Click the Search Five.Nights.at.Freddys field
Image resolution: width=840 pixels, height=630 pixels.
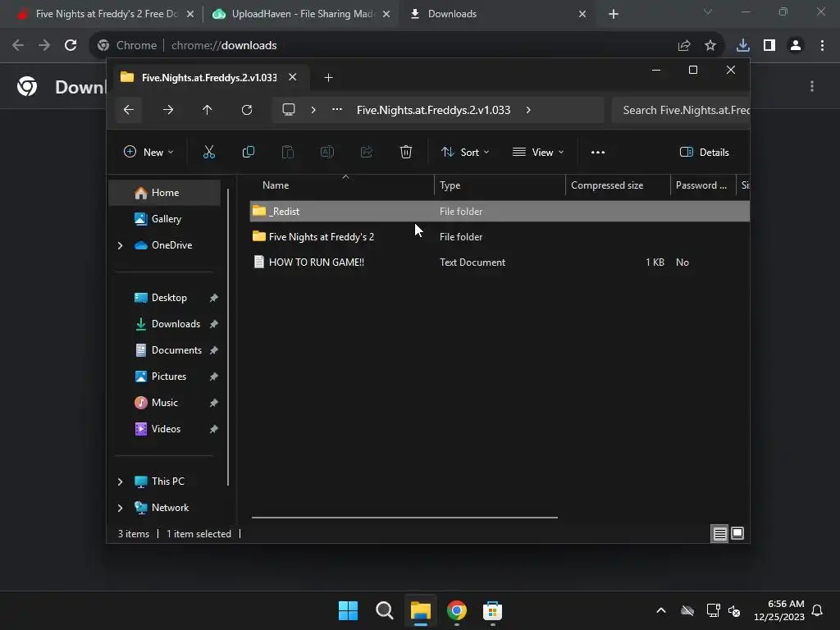[680, 110]
